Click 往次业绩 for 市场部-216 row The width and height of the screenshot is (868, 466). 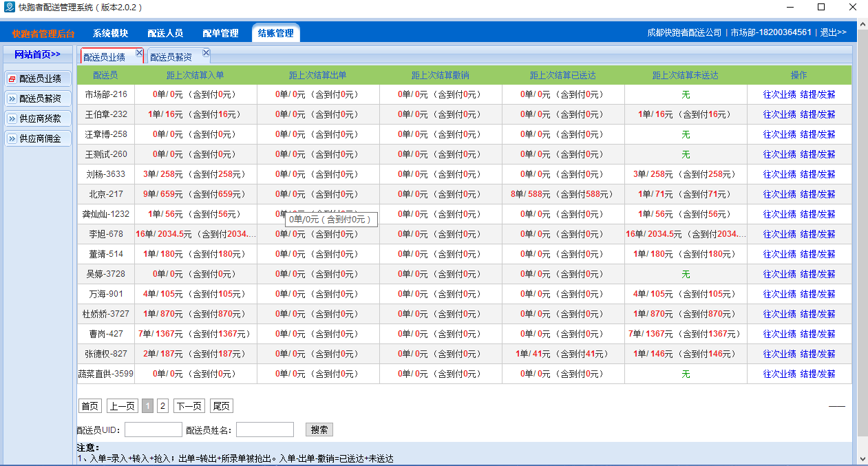[x=779, y=94]
